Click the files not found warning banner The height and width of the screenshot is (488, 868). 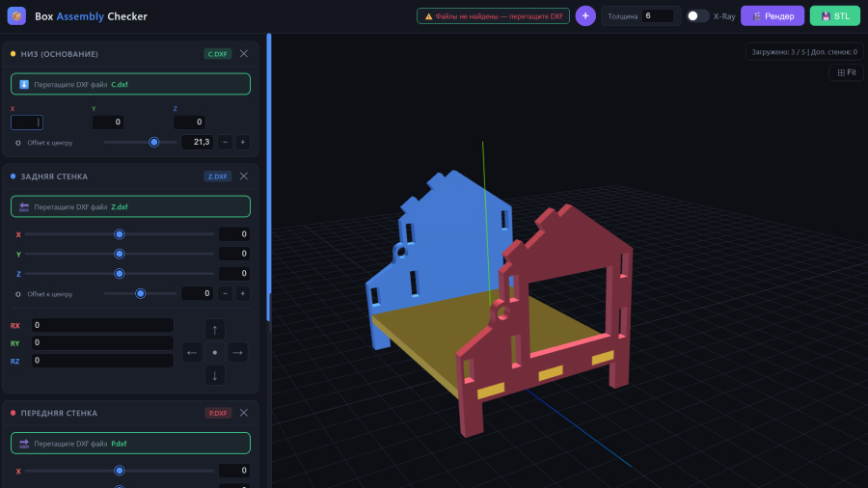coord(493,16)
